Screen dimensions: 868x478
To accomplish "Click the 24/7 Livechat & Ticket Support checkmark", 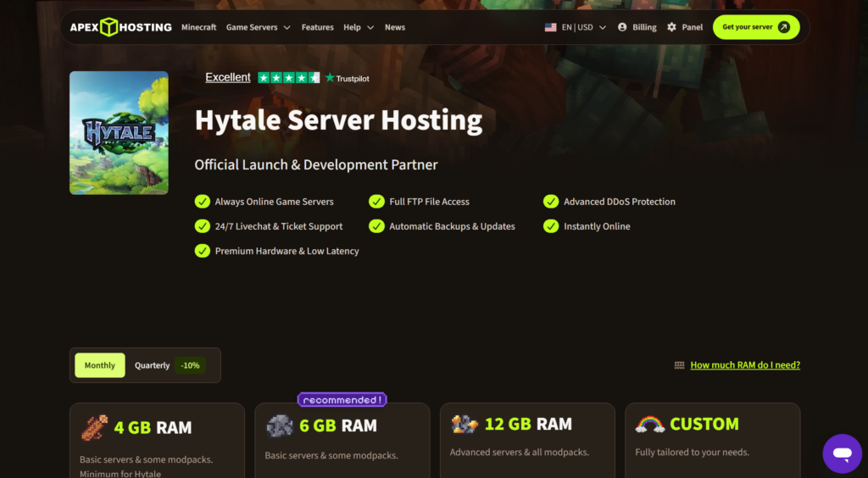I will [202, 226].
